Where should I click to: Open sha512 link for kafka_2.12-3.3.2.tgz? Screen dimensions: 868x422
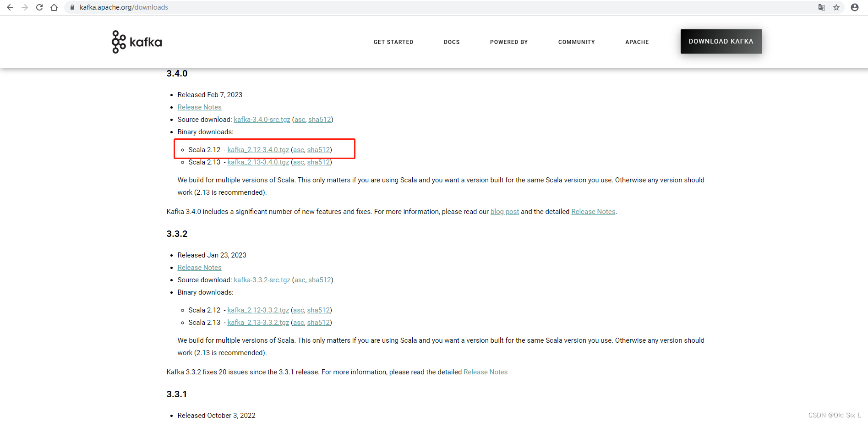(319, 310)
